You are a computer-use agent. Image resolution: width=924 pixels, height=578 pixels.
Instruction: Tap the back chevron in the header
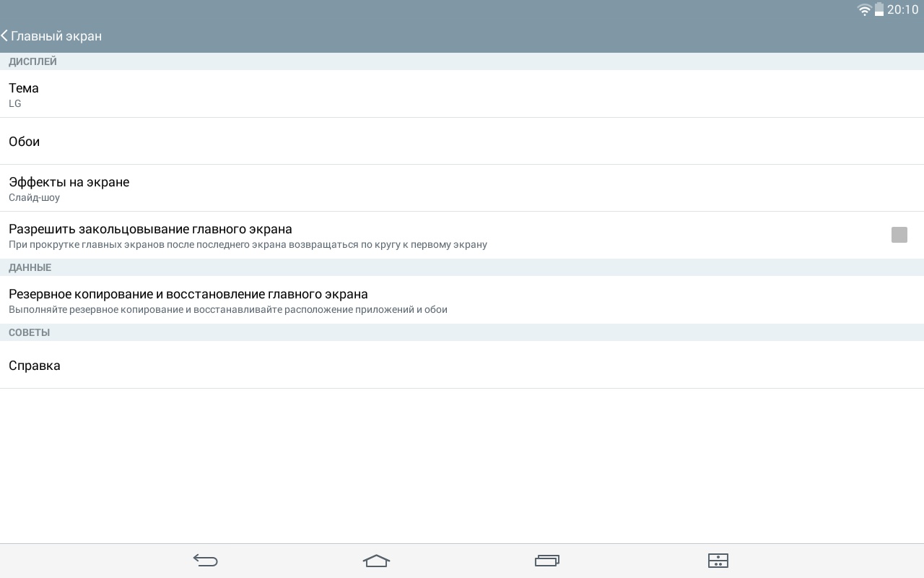[x=5, y=35]
